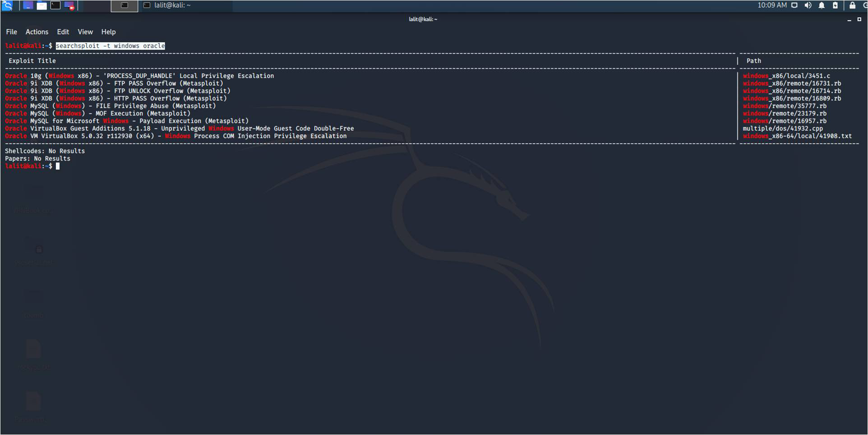Screen dimensions: 868x435
Task: Click the 'Exploit Title' column header
Action: [32, 61]
